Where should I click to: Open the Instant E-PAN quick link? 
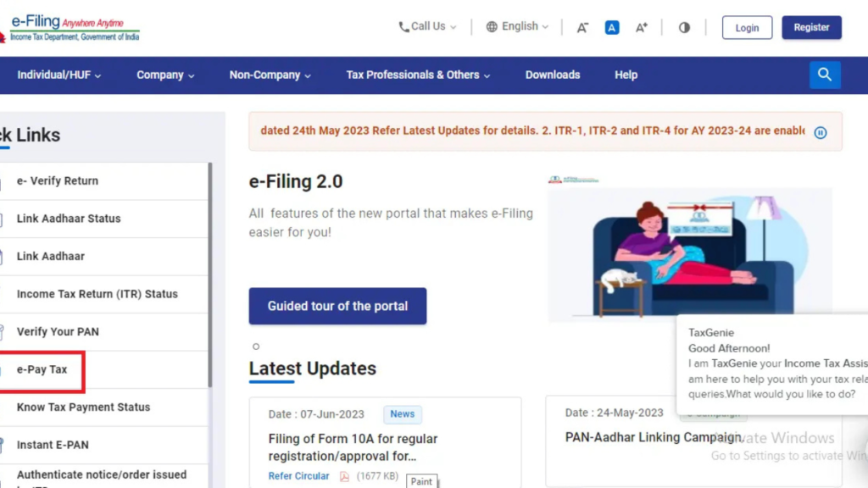point(103,445)
